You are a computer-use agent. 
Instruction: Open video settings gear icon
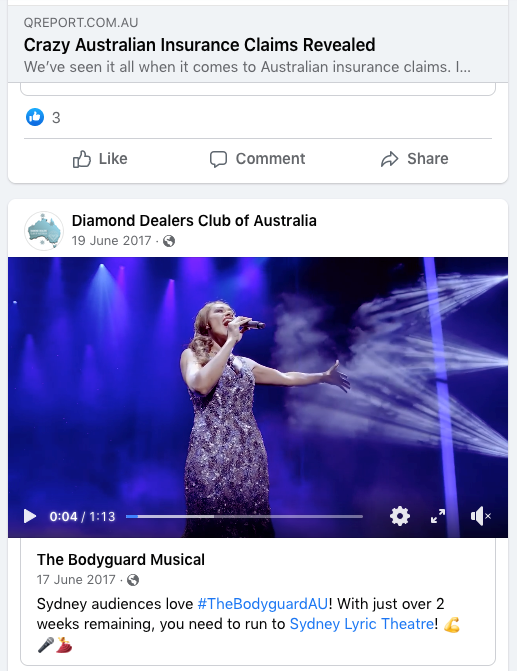tap(400, 516)
